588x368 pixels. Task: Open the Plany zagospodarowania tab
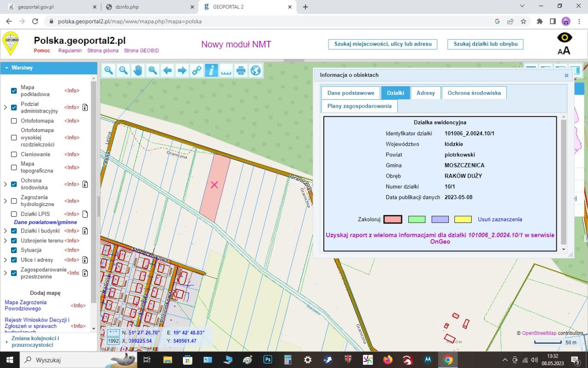359,106
